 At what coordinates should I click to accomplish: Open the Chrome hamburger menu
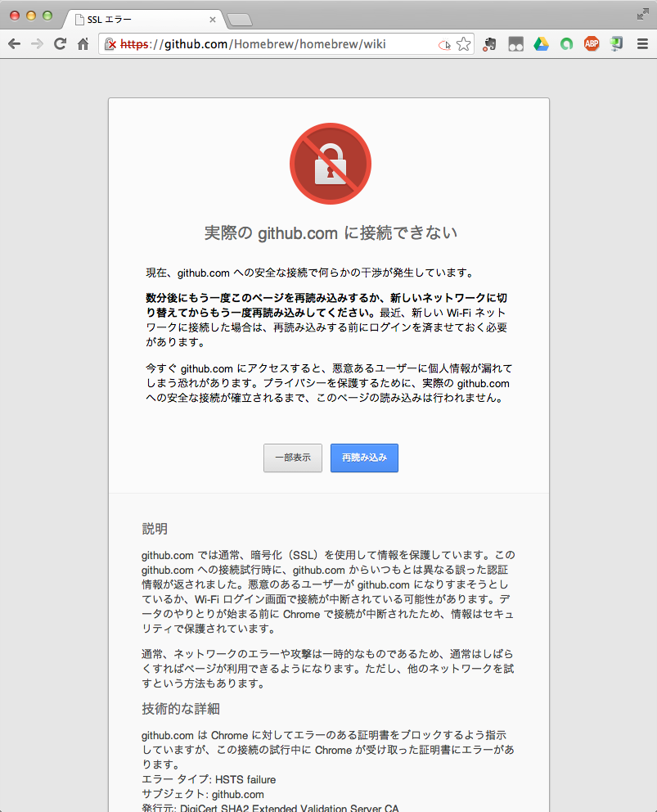[x=642, y=44]
